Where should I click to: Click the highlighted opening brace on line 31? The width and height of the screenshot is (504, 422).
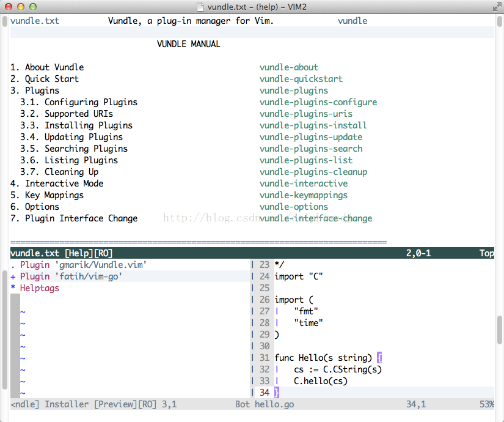point(379,358)
